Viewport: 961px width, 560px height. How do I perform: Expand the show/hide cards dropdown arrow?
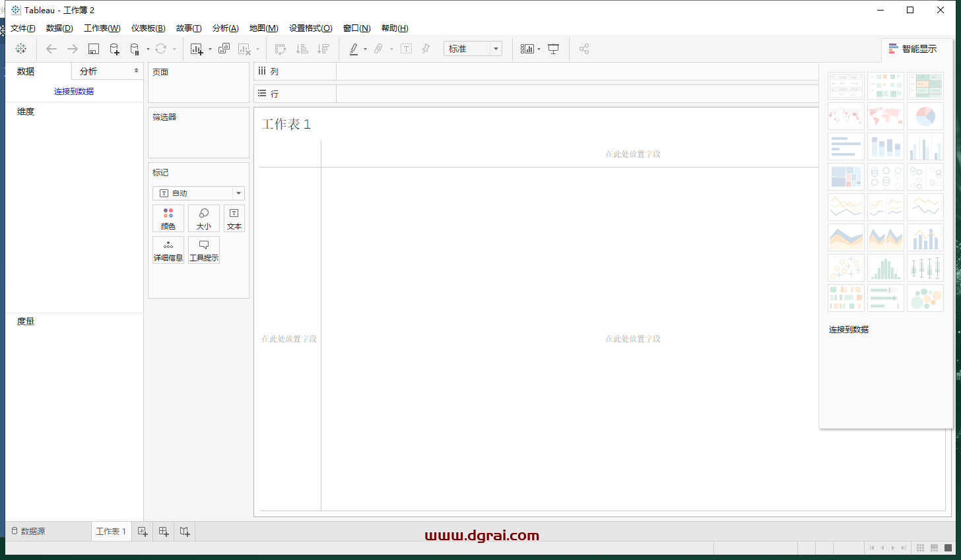tap(539, 49)
